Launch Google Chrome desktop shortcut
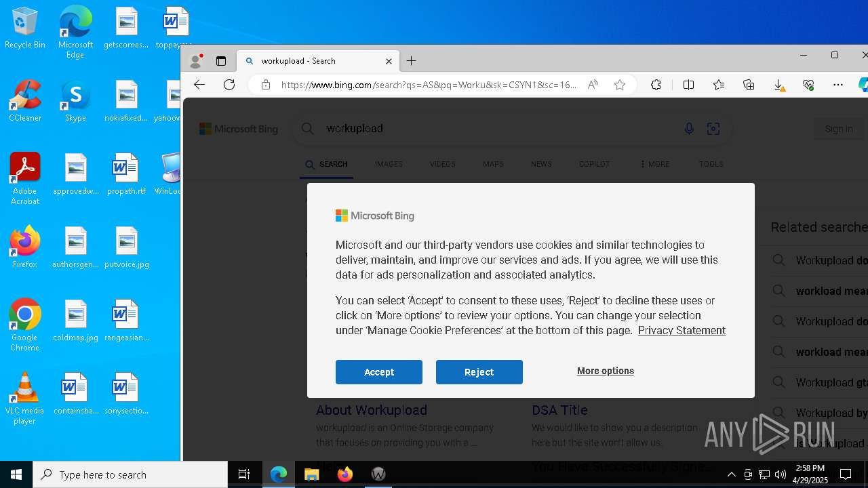This screenshot has width=868, height=488. [25, 325]
